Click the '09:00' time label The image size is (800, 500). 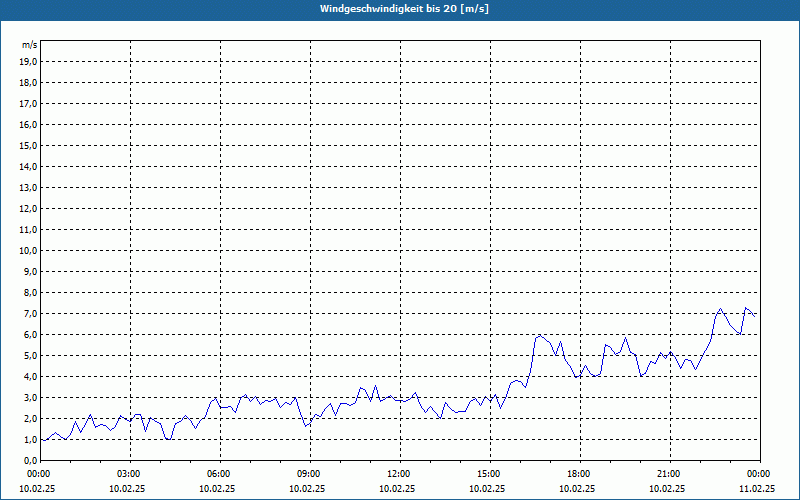pos(311,474)
